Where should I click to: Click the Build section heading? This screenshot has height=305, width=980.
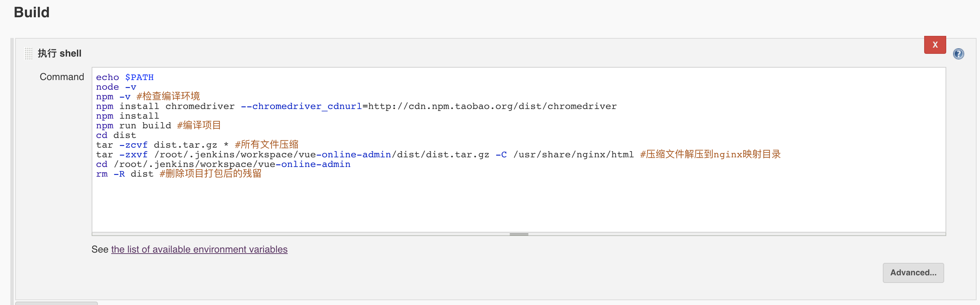point(32,12)
